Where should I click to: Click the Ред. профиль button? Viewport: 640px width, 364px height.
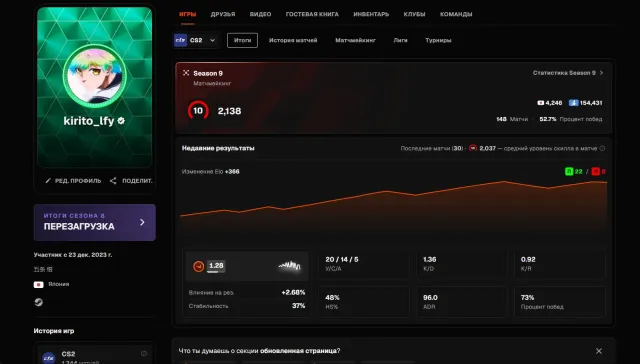click(73, 181)
